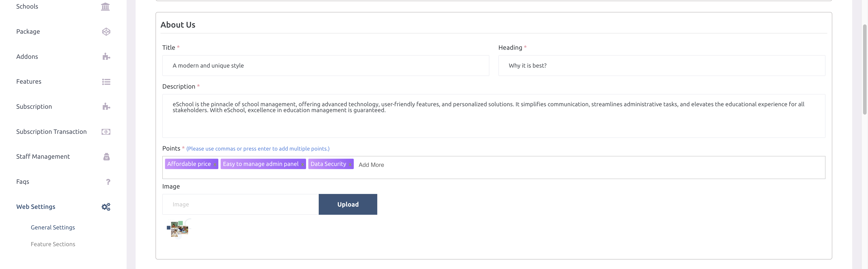Click the Package box icon
This screenshot has height=269, width=868.
(106, 32)
